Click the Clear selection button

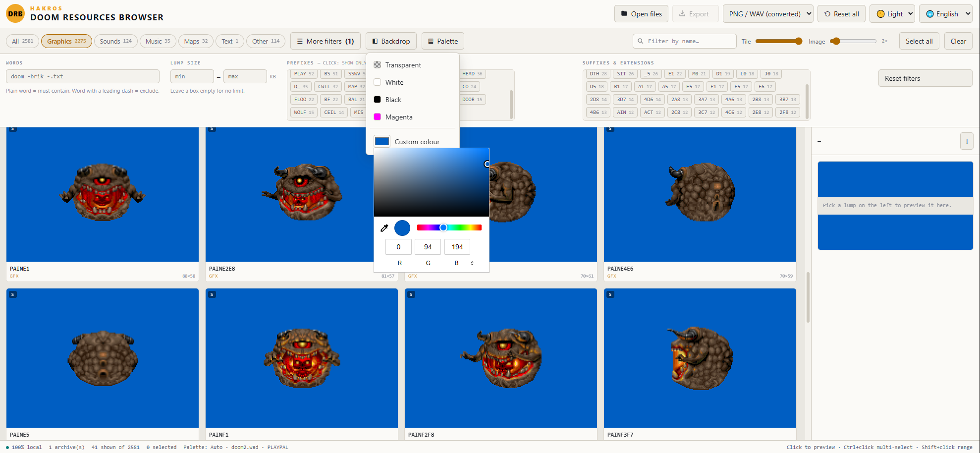958,41
